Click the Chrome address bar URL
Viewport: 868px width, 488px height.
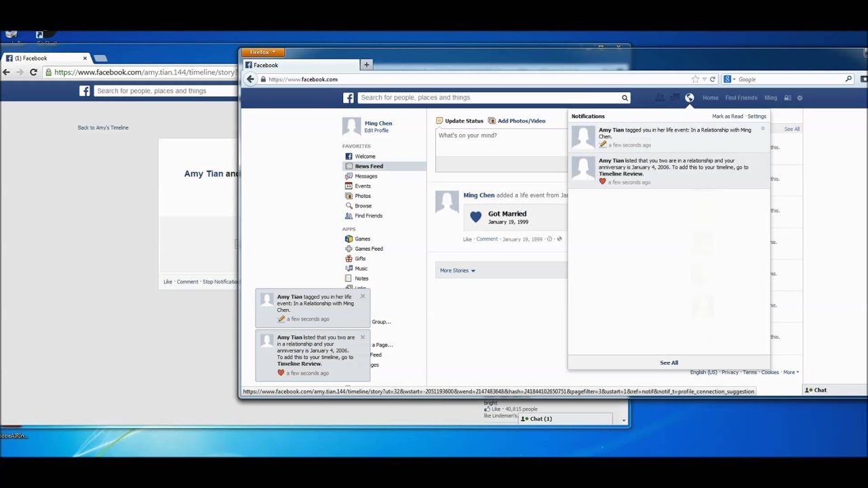[144, 73]
